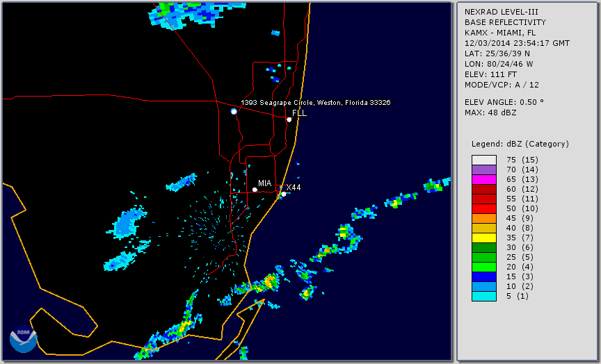Select the 45 dBZ orange legend swatch
Image resolution: width=601 pixels, height=364 pixels.
click(484, 218)
